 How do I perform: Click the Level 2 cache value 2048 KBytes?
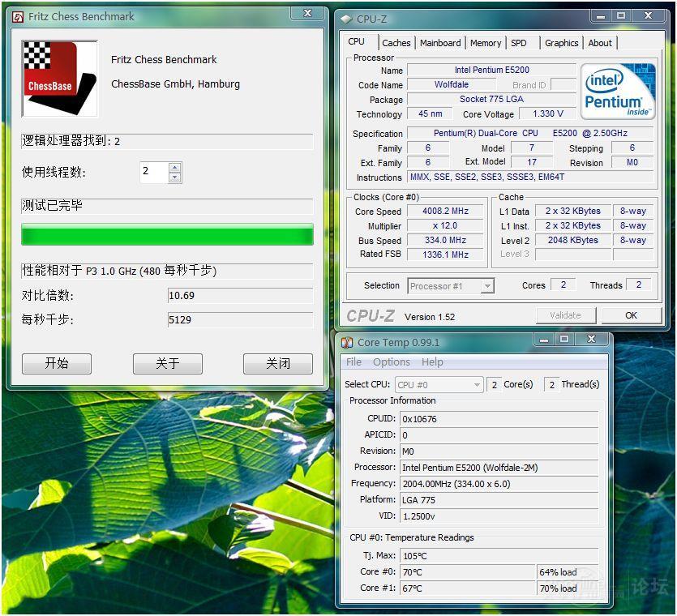pos(573,240)
